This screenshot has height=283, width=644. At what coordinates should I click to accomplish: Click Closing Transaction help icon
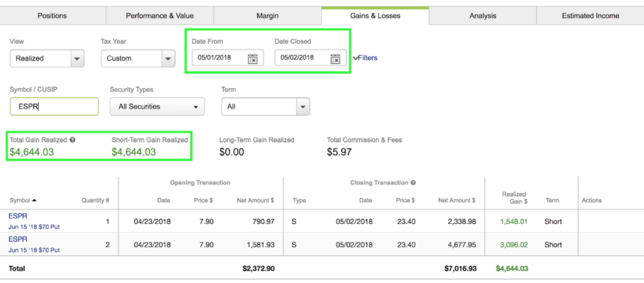coord(414,183)
